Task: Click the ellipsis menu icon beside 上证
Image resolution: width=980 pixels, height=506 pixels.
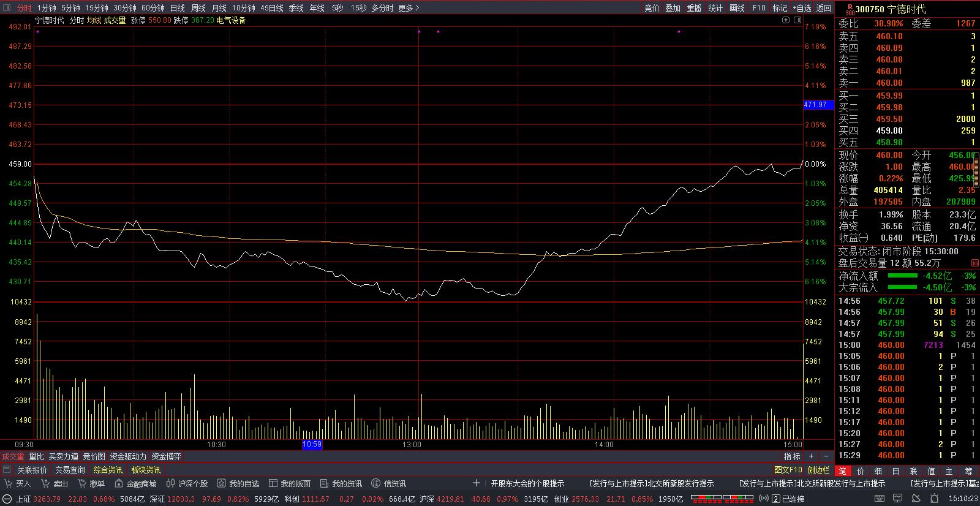Action: (8, 499)
